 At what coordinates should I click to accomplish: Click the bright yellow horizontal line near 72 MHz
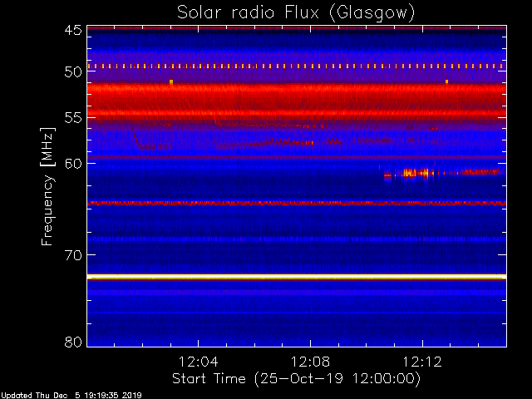pos(297,277)
